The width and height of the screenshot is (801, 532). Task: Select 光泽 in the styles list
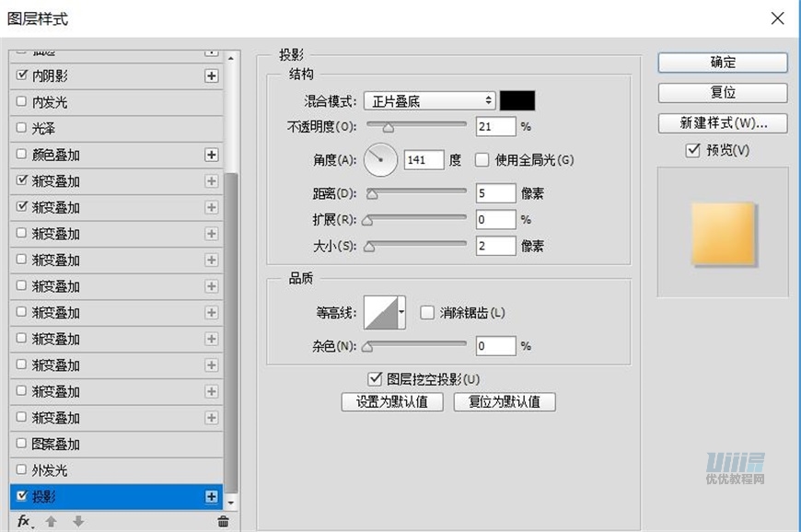[x=43, y=129]
